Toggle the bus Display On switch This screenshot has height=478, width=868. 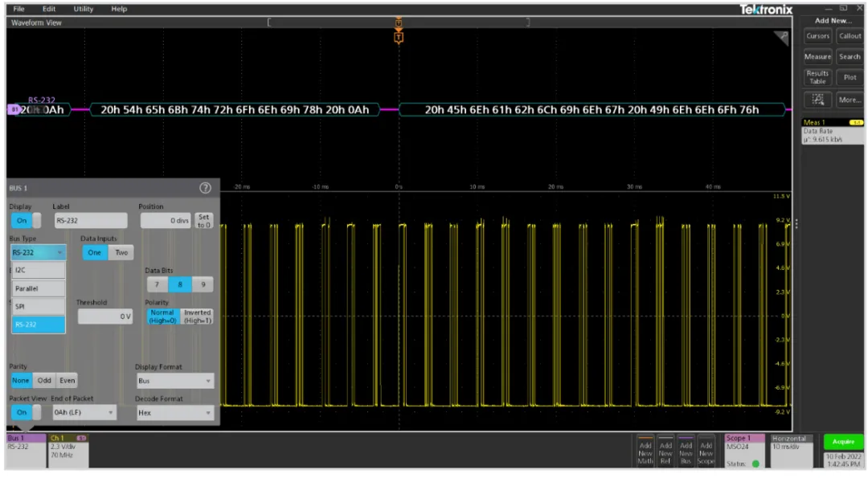(25, 220)
